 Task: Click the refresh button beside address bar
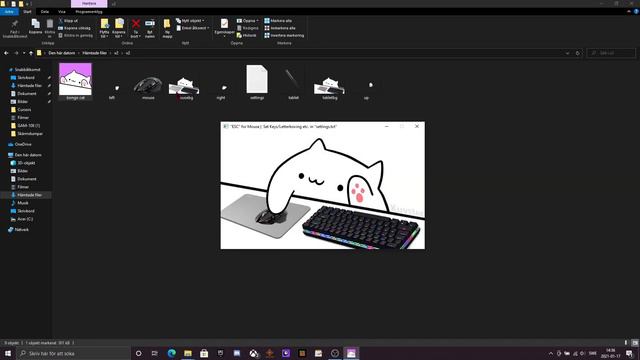(x=578, y=53)
